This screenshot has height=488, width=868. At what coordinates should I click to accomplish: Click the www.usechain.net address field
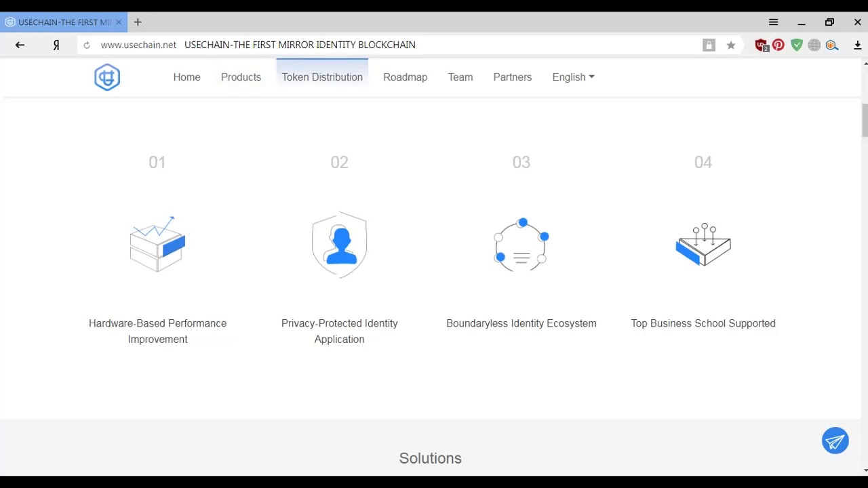pyautogui.click(x=138, y=45)
